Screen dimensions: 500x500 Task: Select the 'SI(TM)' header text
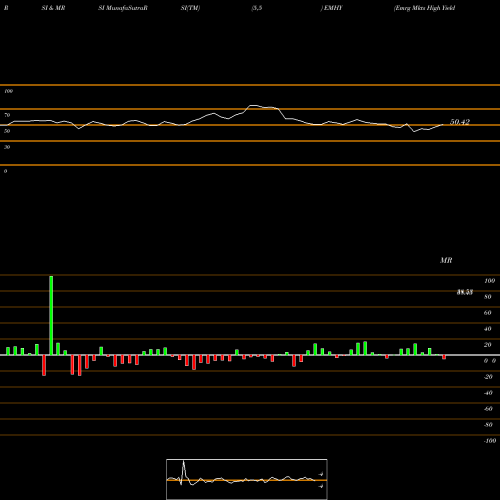click(190, 8)
